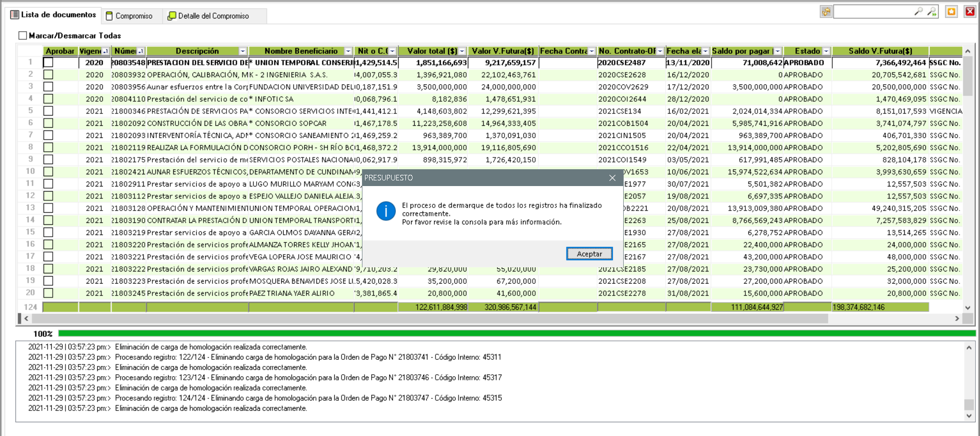Click the orange star favorite icon

951,12
